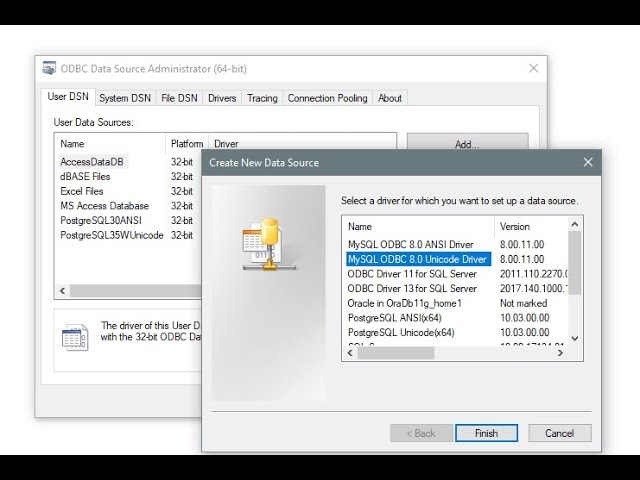
Task: Click 32-bit platform cell of PostgreSQL30ANSI
Action: coord(182,220)
